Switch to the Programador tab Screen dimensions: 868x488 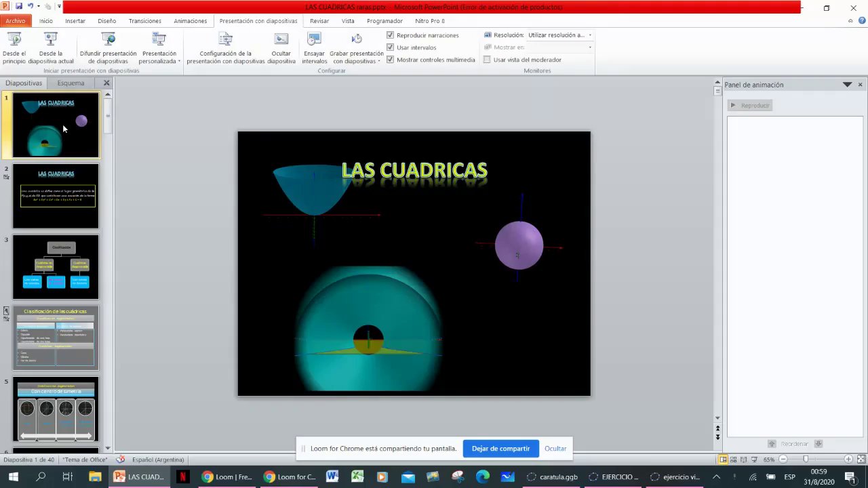[x=384, y=21]
